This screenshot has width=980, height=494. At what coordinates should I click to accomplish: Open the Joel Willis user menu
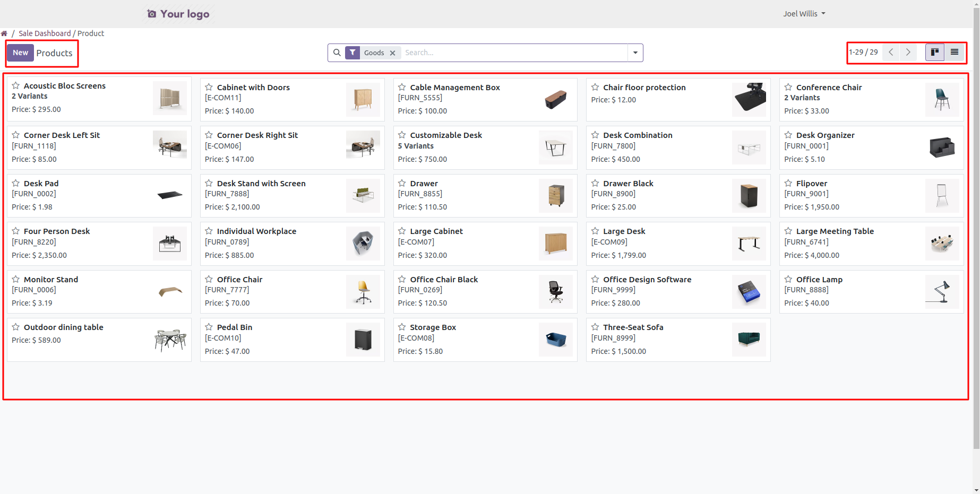pyautogui.click(x=804, y=14)
